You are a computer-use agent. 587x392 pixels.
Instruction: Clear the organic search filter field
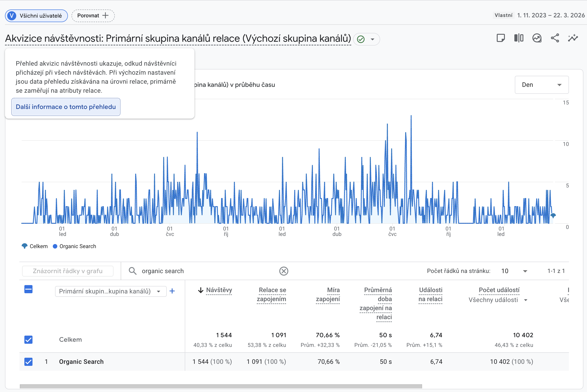(284, 271)
